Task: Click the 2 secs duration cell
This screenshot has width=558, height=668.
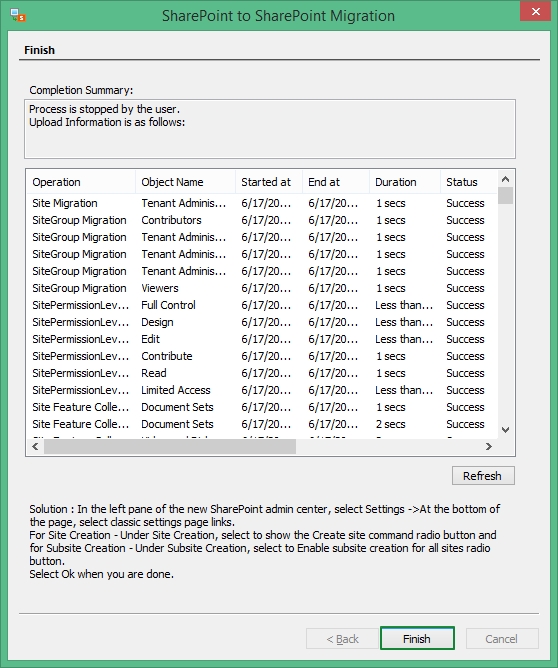Action: click(x=391, y=425)
